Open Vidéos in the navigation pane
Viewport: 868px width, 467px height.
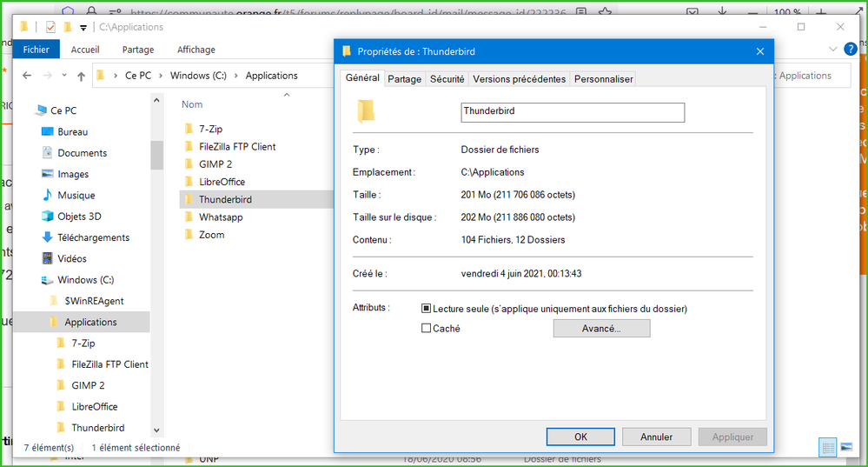[71, 258]
